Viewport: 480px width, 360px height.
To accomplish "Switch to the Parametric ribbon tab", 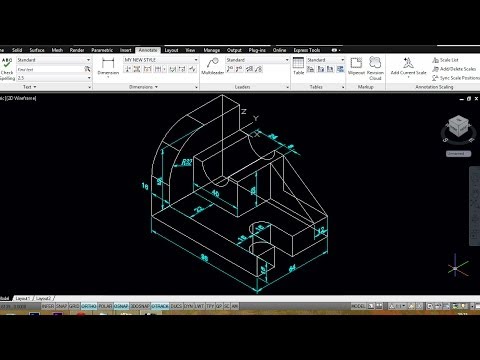I will tap(102, 50).
